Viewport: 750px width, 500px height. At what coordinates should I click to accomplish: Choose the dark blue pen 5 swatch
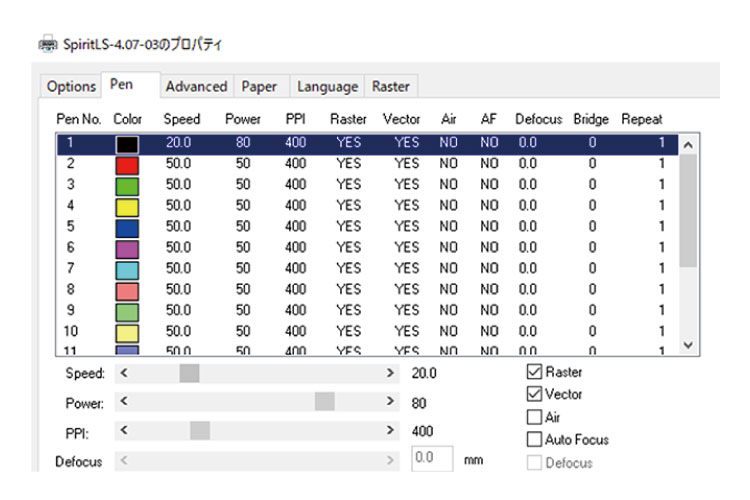pos(127,226)
